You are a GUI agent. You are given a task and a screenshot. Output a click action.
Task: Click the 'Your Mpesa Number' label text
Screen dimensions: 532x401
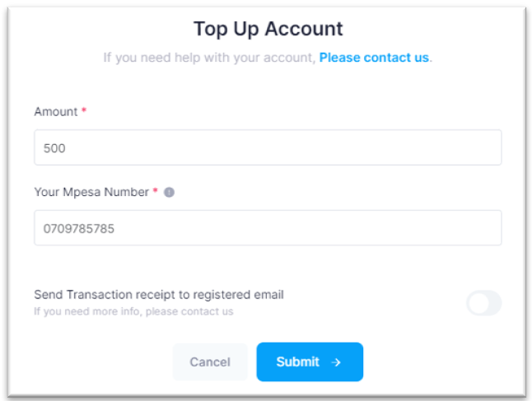point(91,192)
